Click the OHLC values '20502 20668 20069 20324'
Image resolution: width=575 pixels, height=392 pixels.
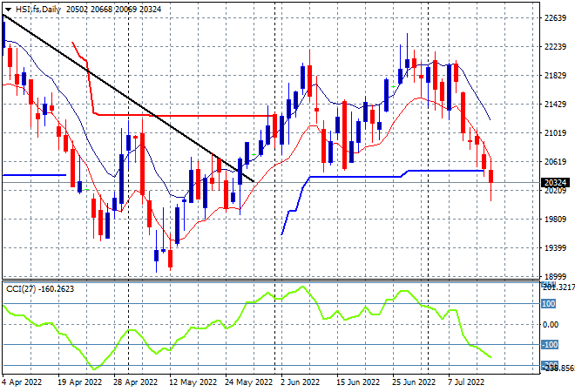click(x=113, y=10)
